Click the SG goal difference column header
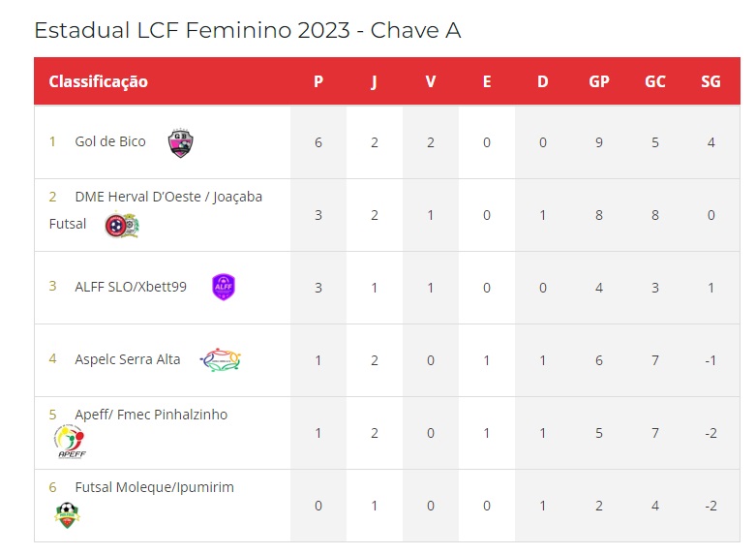The width and height of the screenshot is (756, 555). pos(711,81)
